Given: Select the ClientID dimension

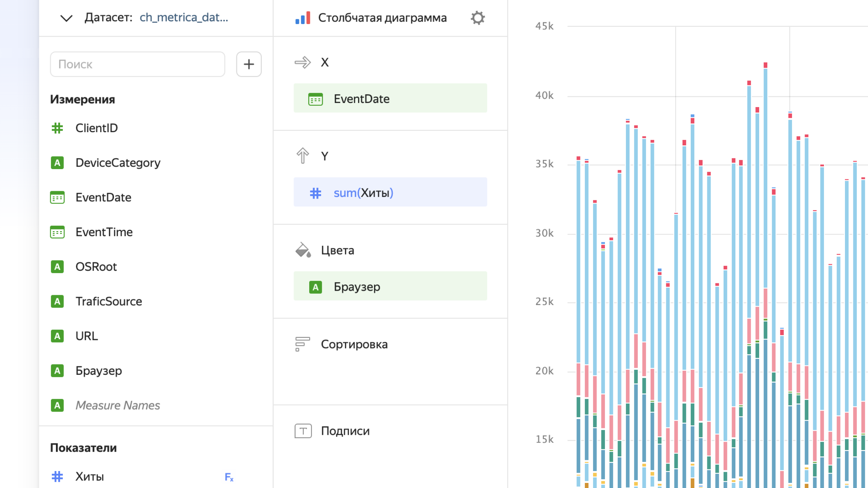Looking at the screenshot, I should point(96,128).
